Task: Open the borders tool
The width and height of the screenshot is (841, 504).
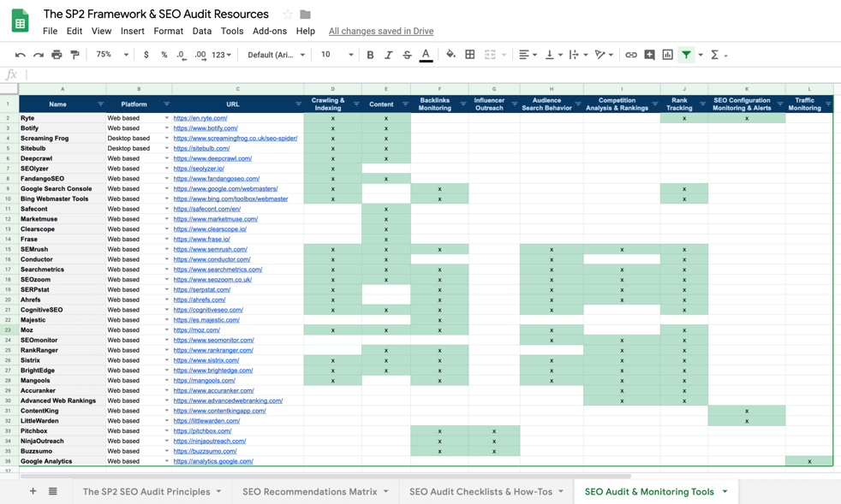Action: [x=470, y=54]
